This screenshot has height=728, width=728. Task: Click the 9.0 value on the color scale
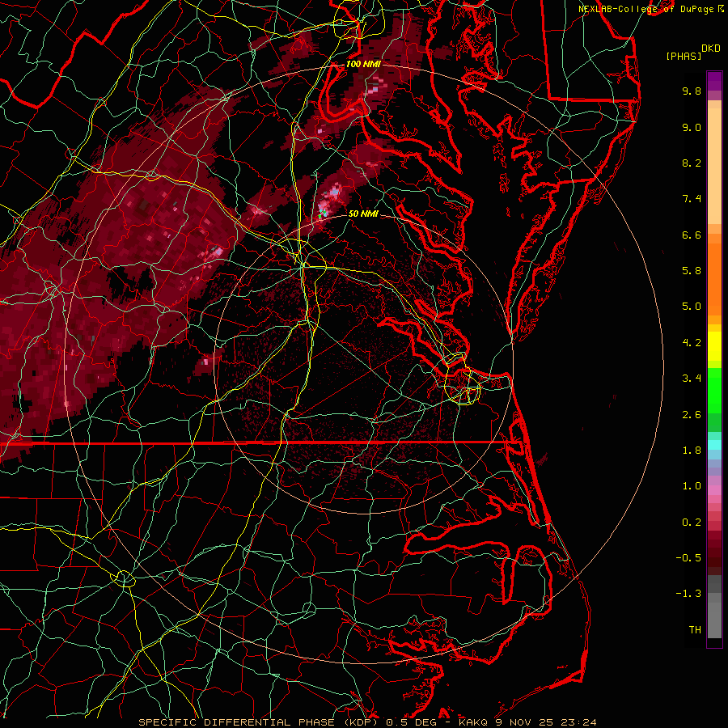pos(692,127)
